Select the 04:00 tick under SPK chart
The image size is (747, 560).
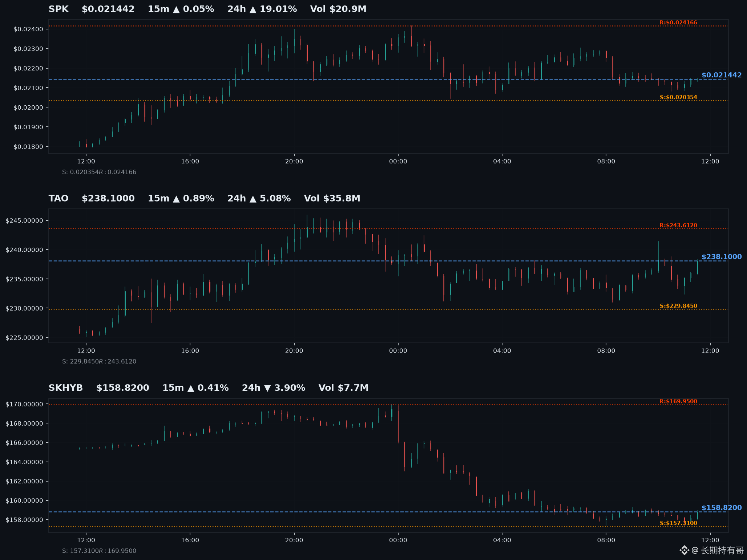tap(502, 161)
